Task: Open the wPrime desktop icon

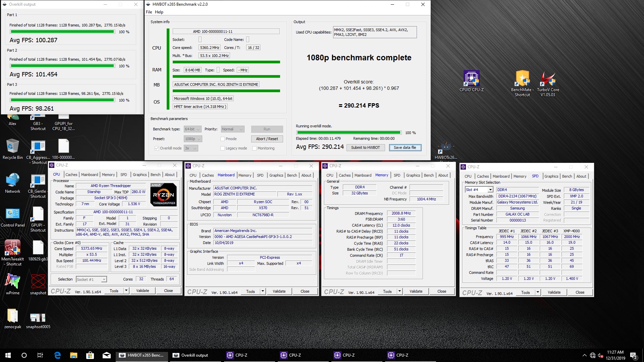Action: click(13, 284)
